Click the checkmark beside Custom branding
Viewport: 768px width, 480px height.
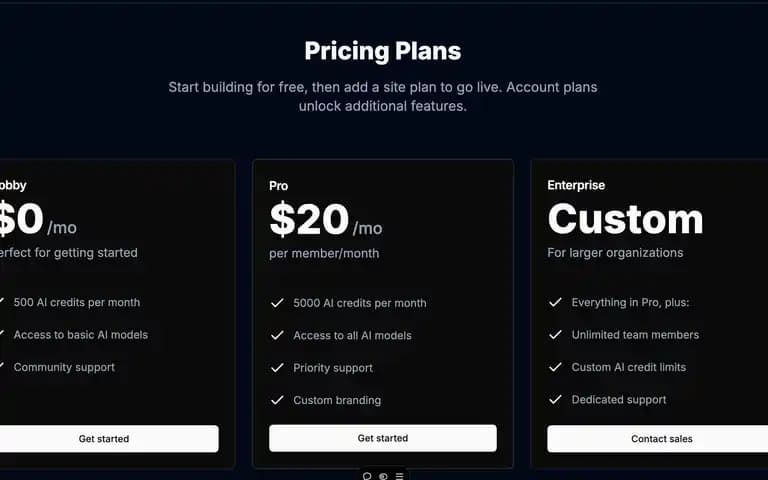[277, 400]
